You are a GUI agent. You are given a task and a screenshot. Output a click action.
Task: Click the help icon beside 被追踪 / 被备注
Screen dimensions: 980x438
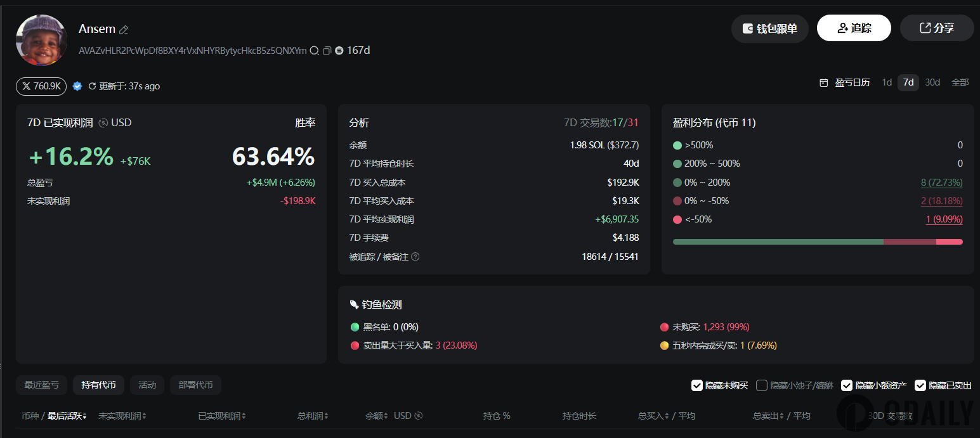coord(415,257)
